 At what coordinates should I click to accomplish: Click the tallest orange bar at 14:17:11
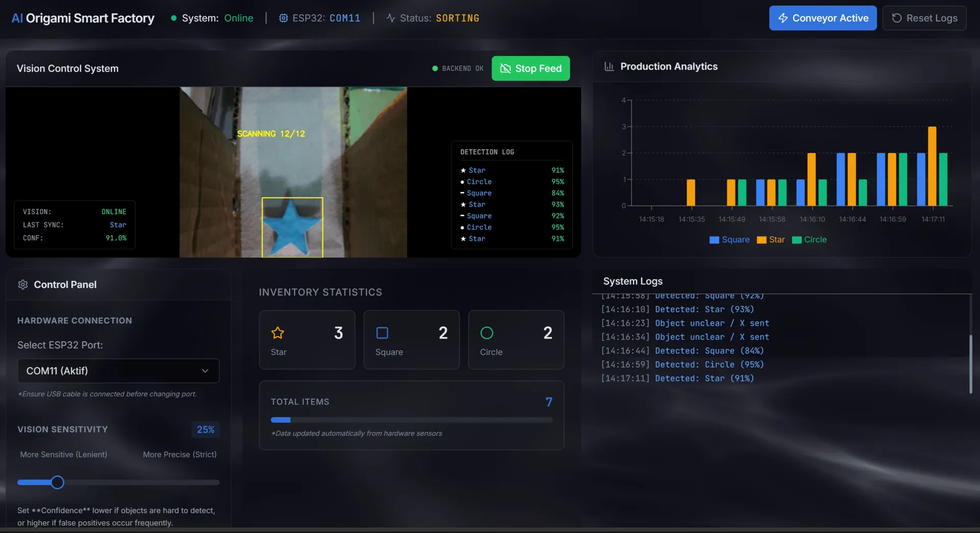click(x=932, y=166)
